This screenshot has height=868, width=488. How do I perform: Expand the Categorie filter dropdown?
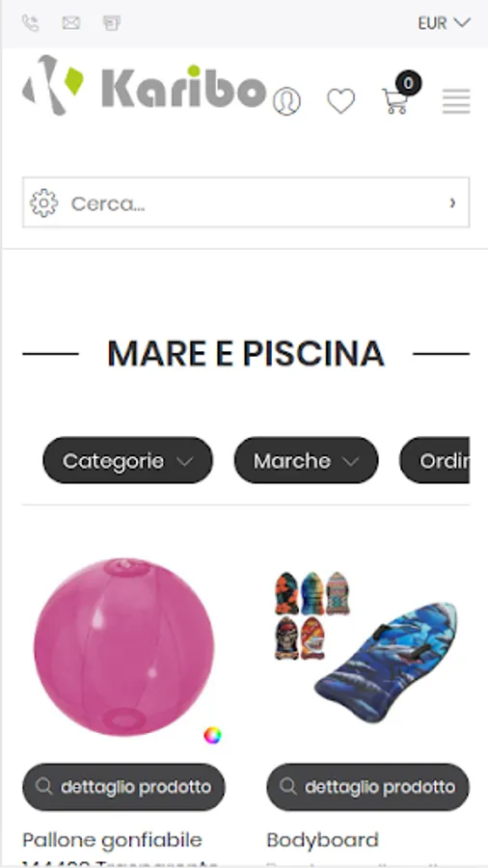128,461
